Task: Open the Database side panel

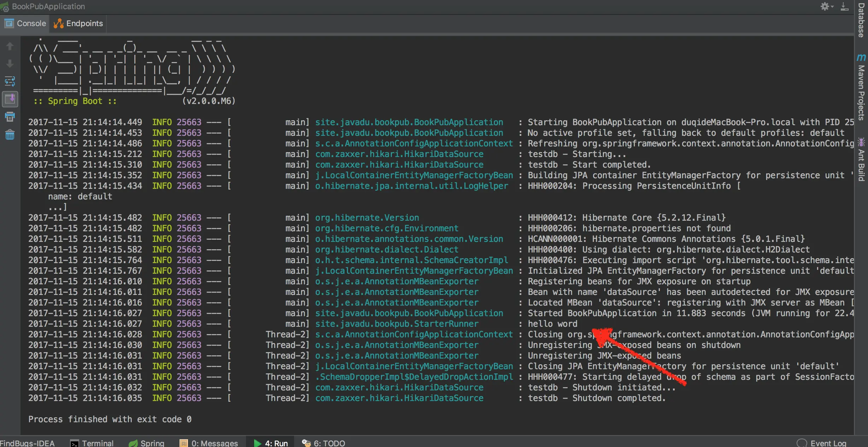Action: [x=861, y=21]
